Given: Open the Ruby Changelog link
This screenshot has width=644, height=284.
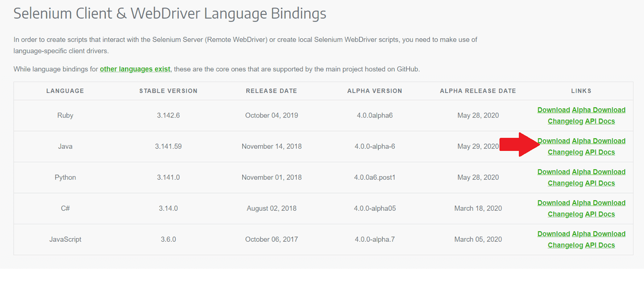Looking at the screenshot, I should pos(565,121).
